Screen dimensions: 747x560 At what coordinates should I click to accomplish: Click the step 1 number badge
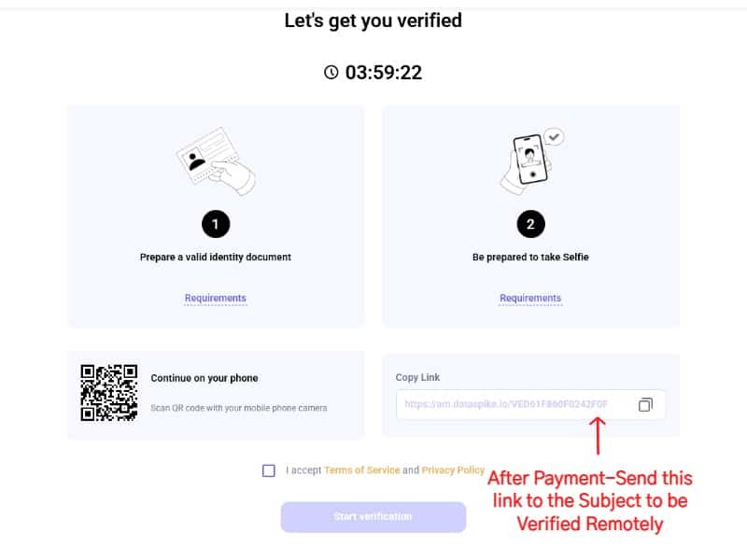[x=216, y=224]
